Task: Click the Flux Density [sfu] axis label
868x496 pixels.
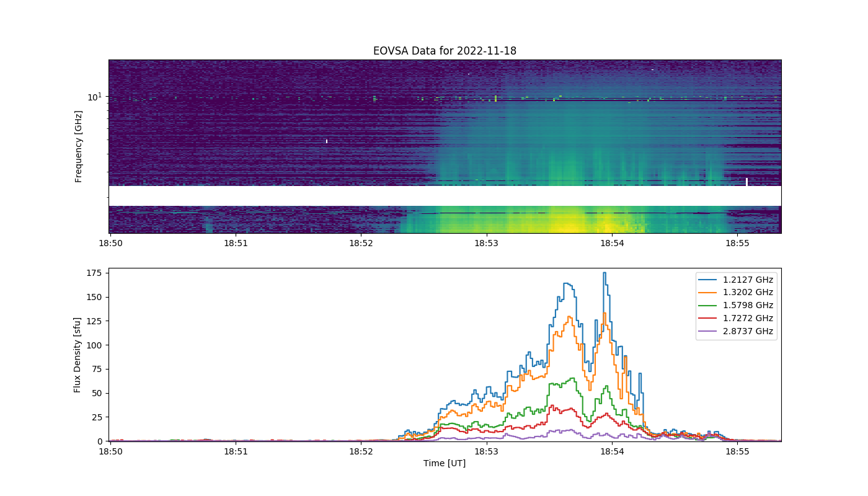Action: click(x=77, y=355)
